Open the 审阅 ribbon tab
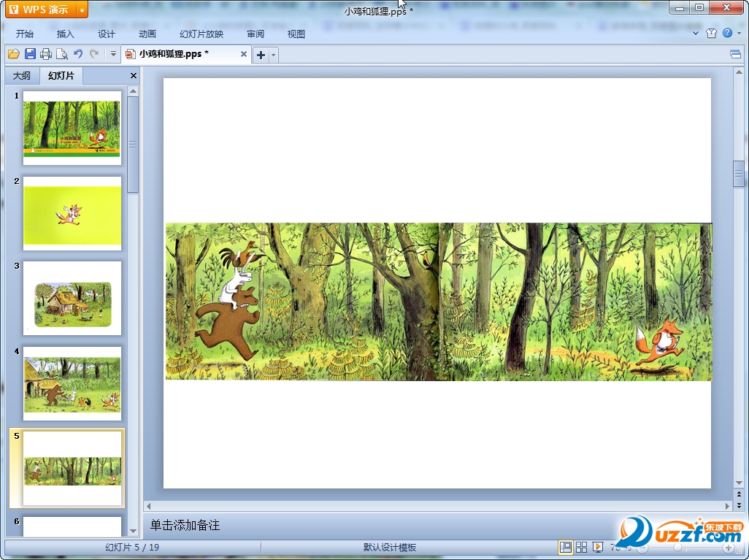 pyautogui.click(x=256, y=34)
